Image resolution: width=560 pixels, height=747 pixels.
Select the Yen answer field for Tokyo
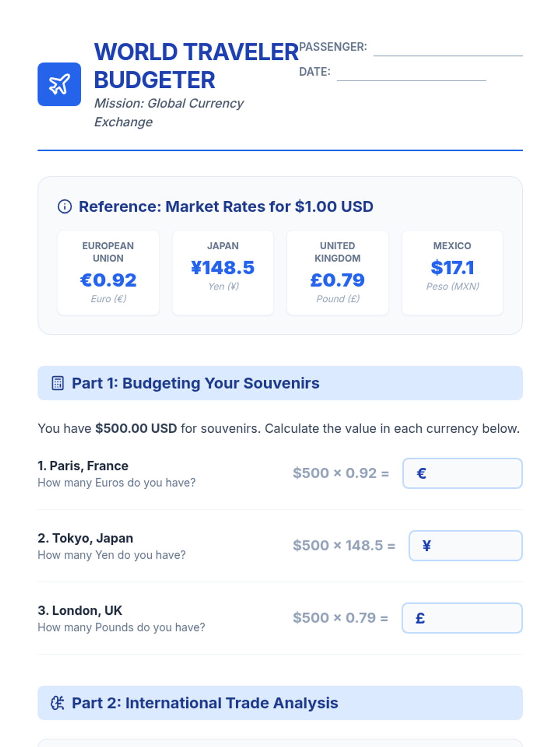[465, 546]
